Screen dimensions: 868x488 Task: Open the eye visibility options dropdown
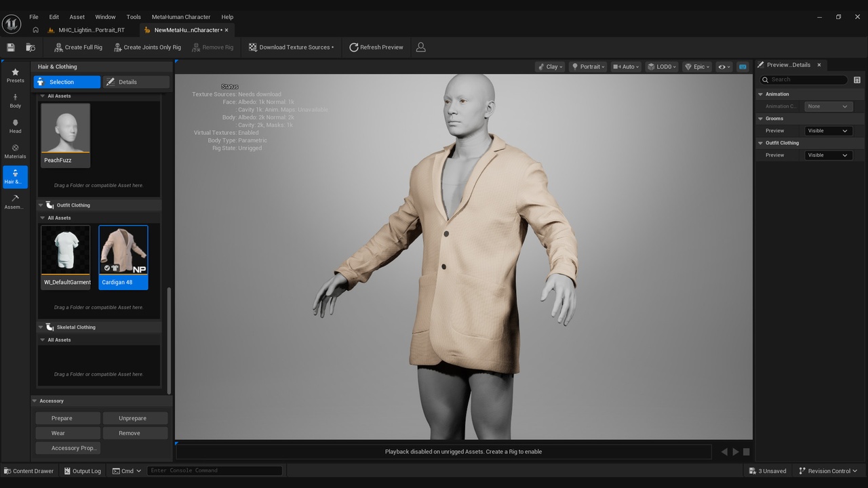point(724,66)
